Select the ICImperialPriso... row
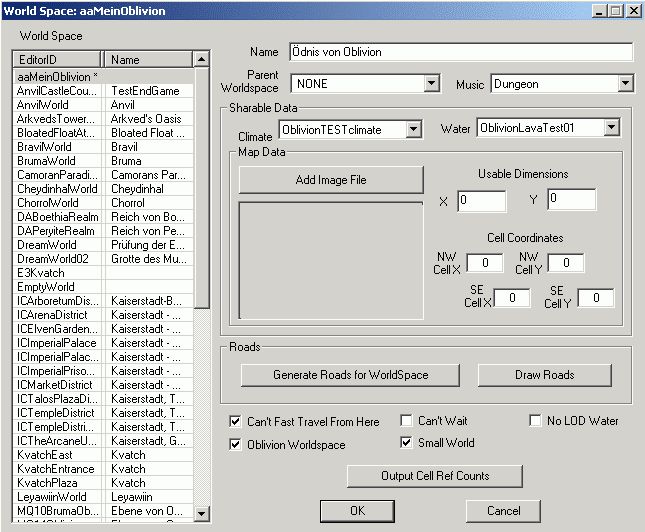Screen dimensions: 645x532 [104, 371]
